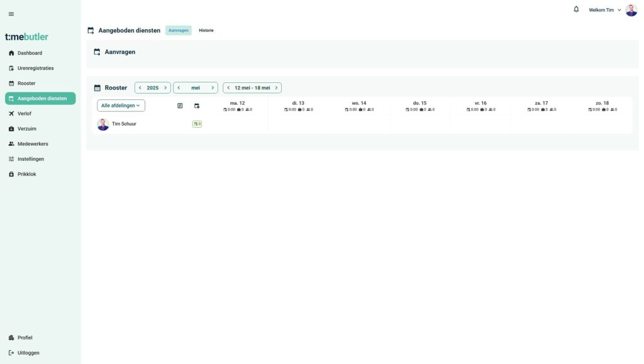Select the wo. 14 day column header
644x364 pixels.
click(359, 106)
